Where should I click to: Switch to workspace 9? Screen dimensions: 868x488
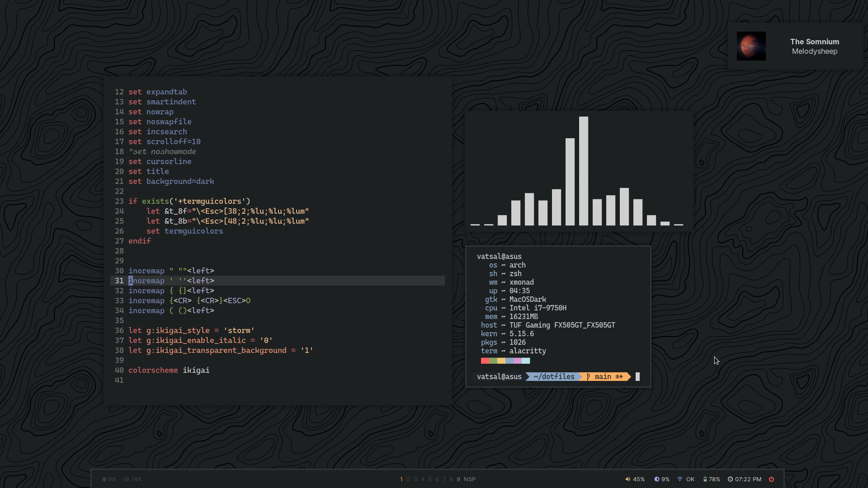[x=458, y=479]
